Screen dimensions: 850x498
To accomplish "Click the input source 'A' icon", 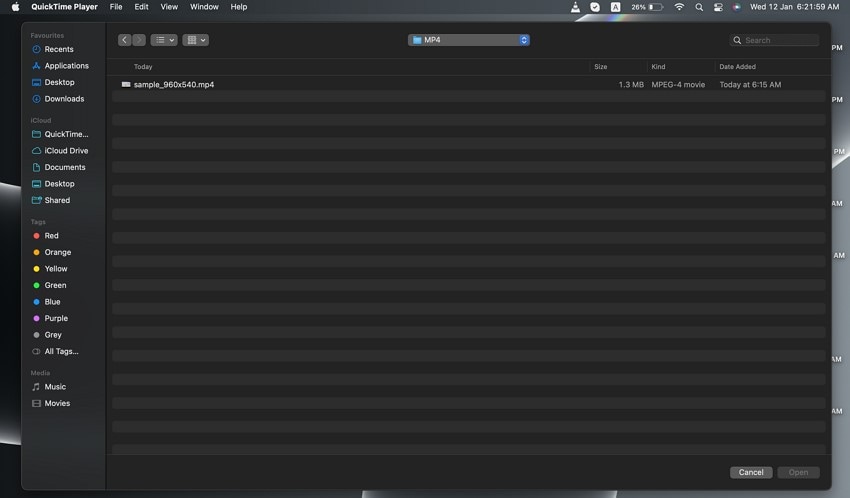I will point(615,7).
